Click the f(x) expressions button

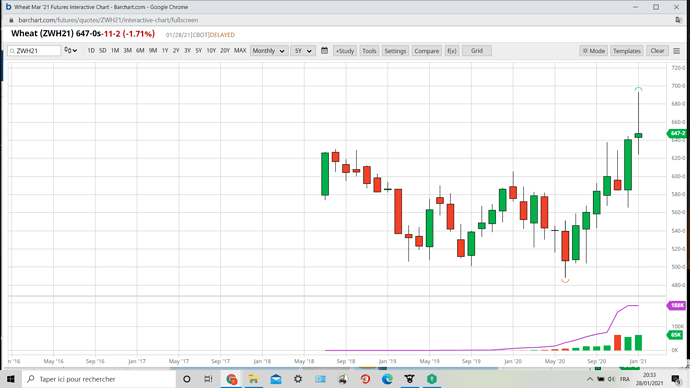click(451, 51)
